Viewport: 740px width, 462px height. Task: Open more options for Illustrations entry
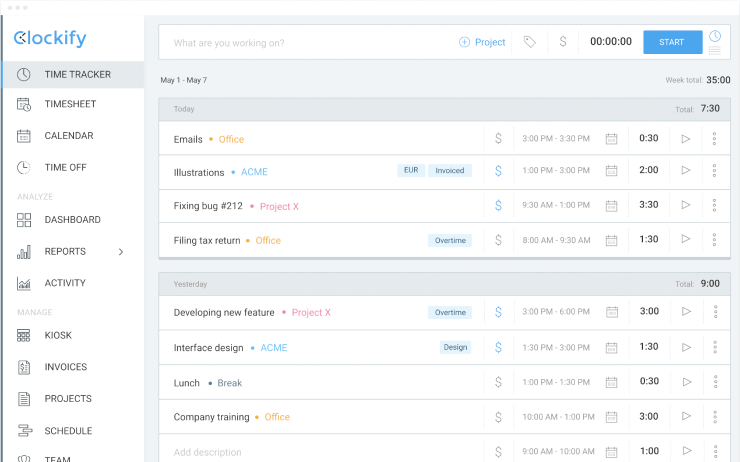point(714,170)
